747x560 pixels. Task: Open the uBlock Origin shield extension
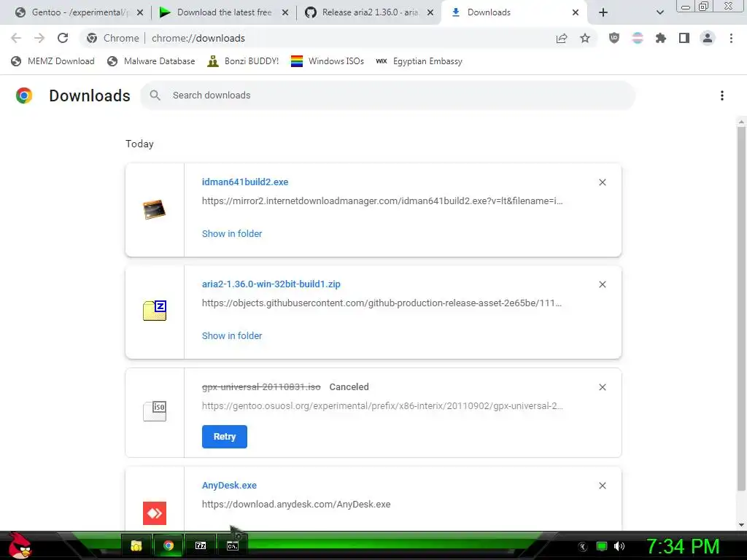(x=614, y=38)
